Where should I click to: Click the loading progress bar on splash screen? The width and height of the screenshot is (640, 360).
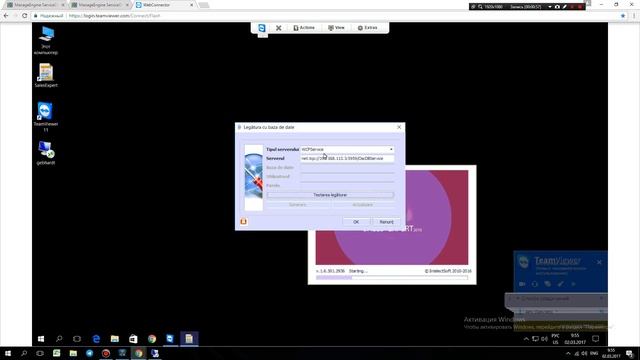(x=392, y=278)
